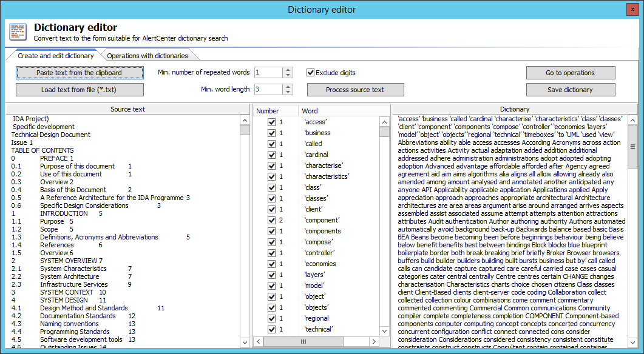Image resolution: width=644 pixels, height=354 pixels.
Task: Uncheck the 'access' word checkbox
Action: [271, 122]
